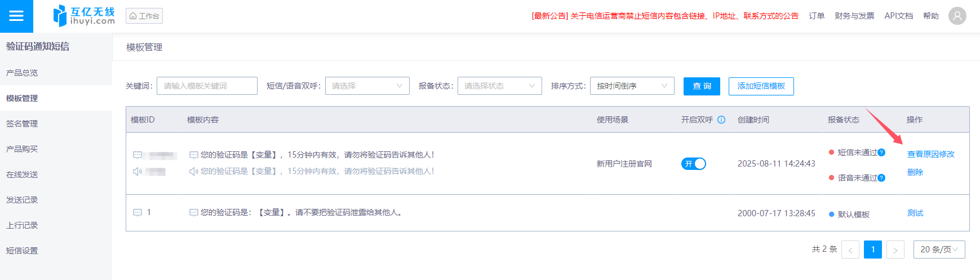Viewport: 980px width, 280px height.
Task: Open the 短信/语音双呼 dropdown
Action: click(367, 86)
